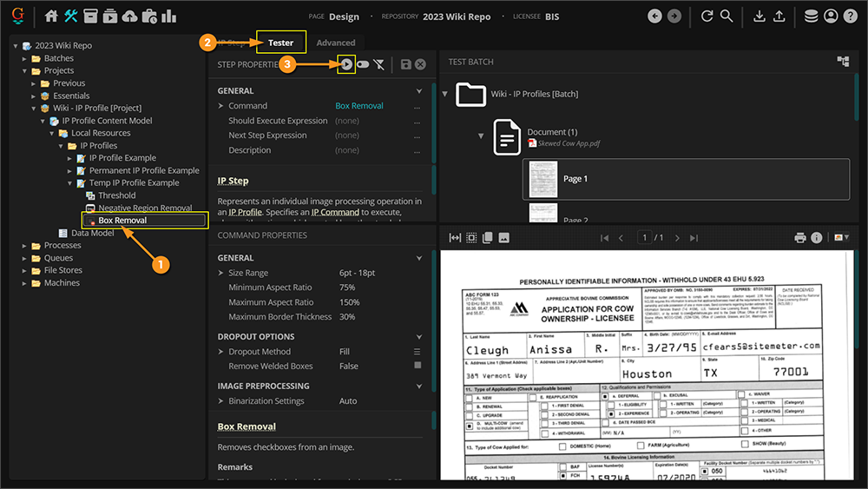Collapse the Dropout Options section

(x=419, y=336)
